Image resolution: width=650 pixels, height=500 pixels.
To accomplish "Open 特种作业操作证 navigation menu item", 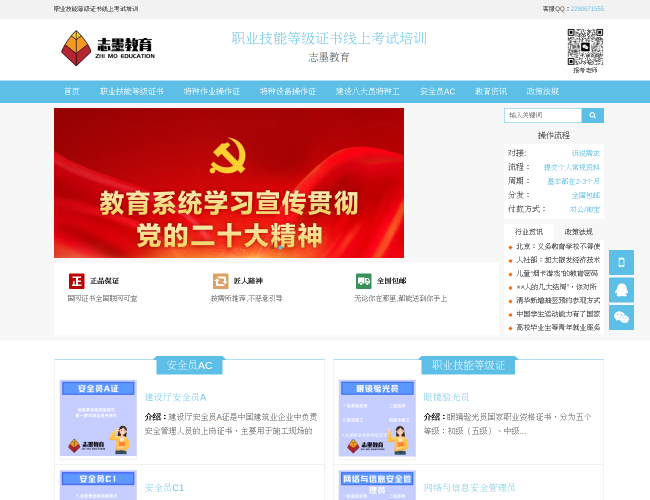I will [x=212, y=92].
